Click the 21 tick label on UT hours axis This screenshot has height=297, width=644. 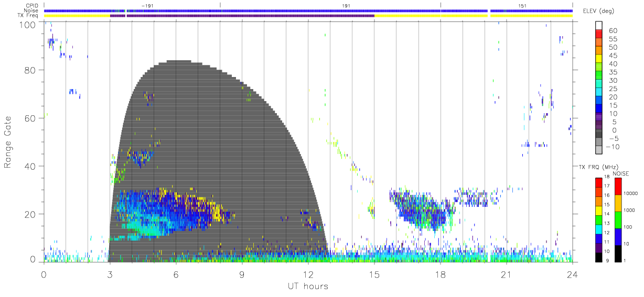tap(506, 273)
